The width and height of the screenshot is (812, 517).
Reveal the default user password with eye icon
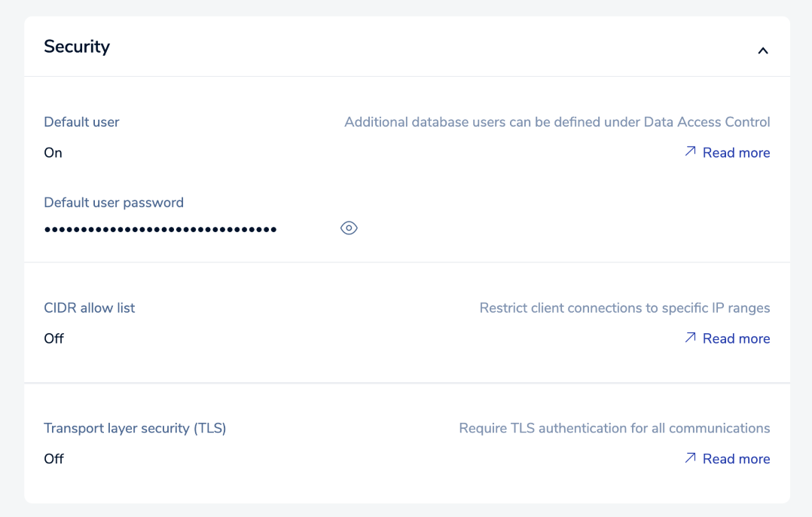click(349, 228)
